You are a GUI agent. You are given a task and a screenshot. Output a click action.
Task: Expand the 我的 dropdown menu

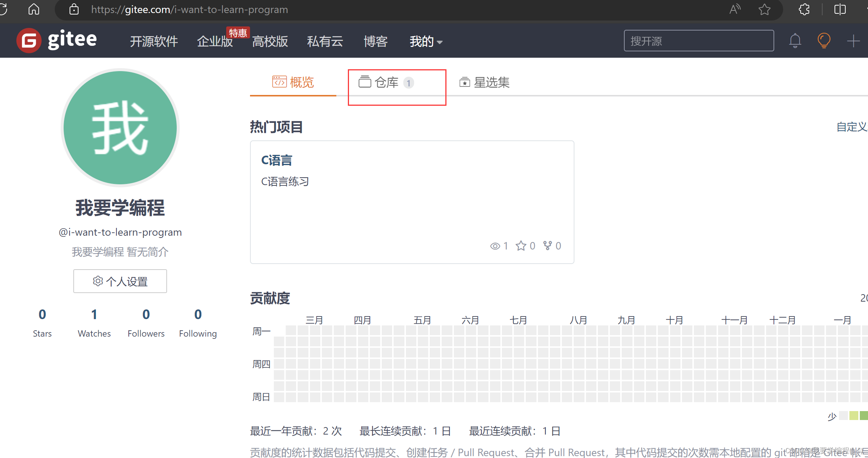426,41
